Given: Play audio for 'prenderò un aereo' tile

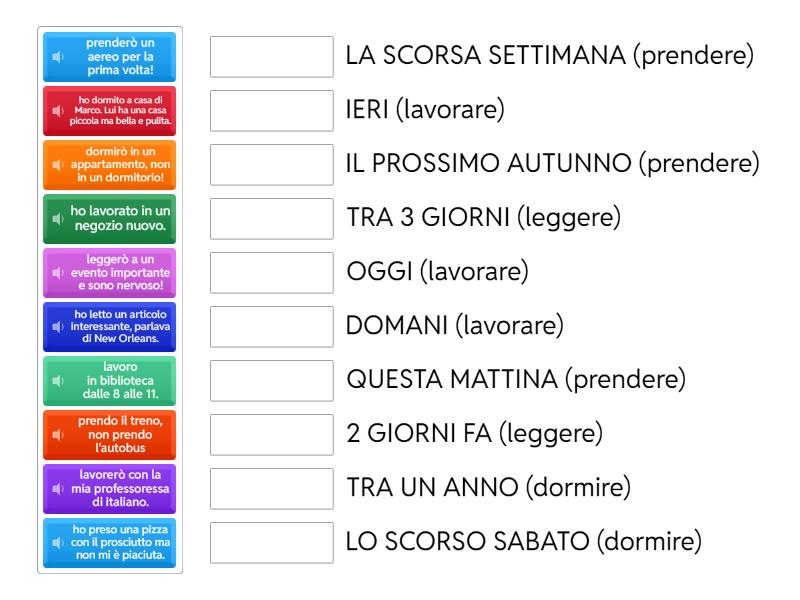Looking at the screenshot, I should coord(57,57).
